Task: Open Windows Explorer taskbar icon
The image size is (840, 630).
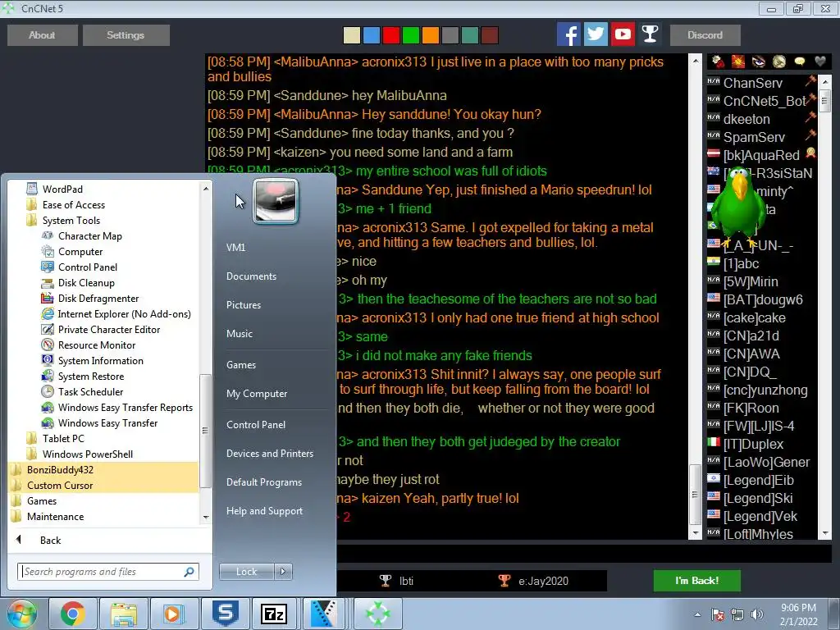Action: click(125, 614)
